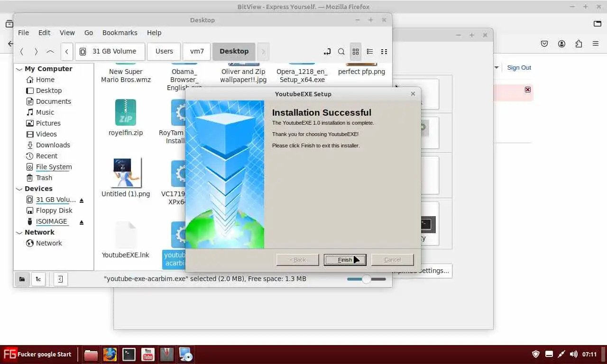Go back in the file manager toolbar
The image size is (607, 364).
coord(22,52)
